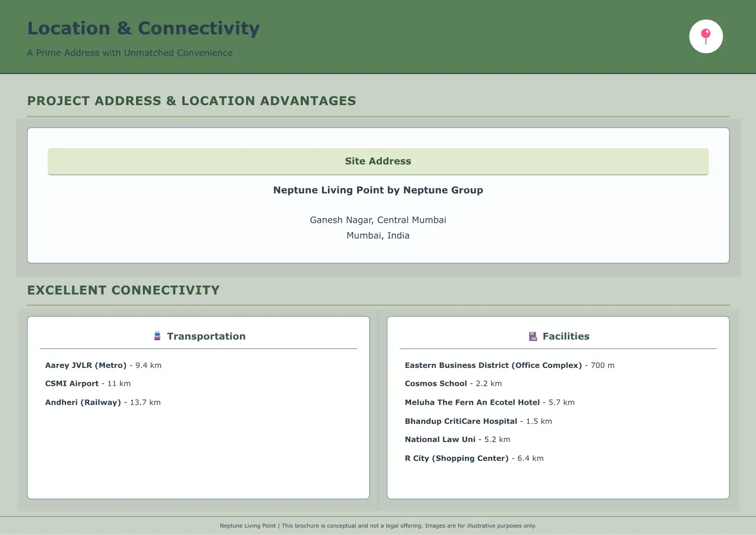756x535 pixels.
Task: Click the Transportation card heading
Action: pyautogui.click(x=206, y=336)
